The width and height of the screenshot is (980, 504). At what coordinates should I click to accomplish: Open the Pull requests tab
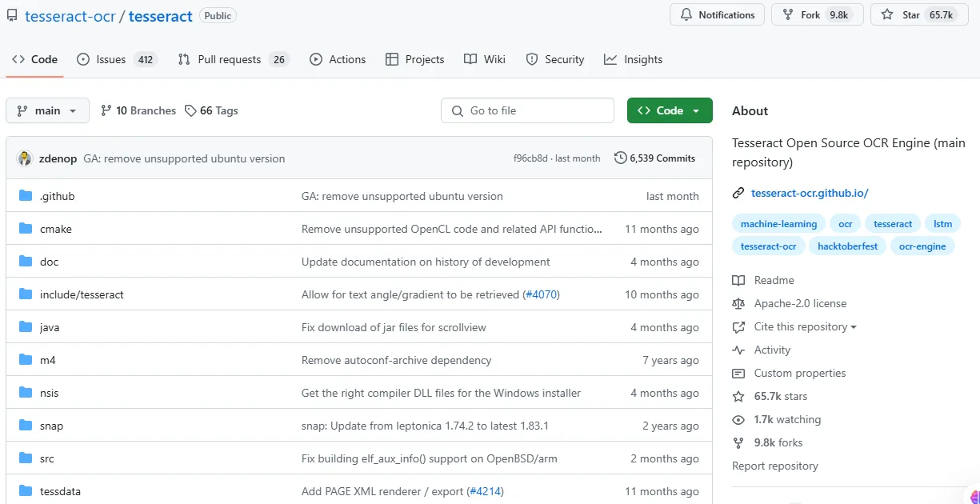[x=233, y=59]
